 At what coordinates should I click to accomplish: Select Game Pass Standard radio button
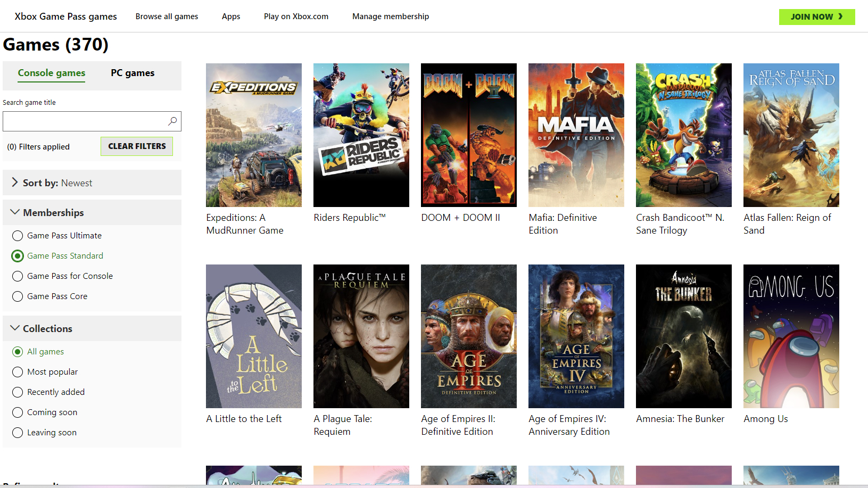click(18, 256)
